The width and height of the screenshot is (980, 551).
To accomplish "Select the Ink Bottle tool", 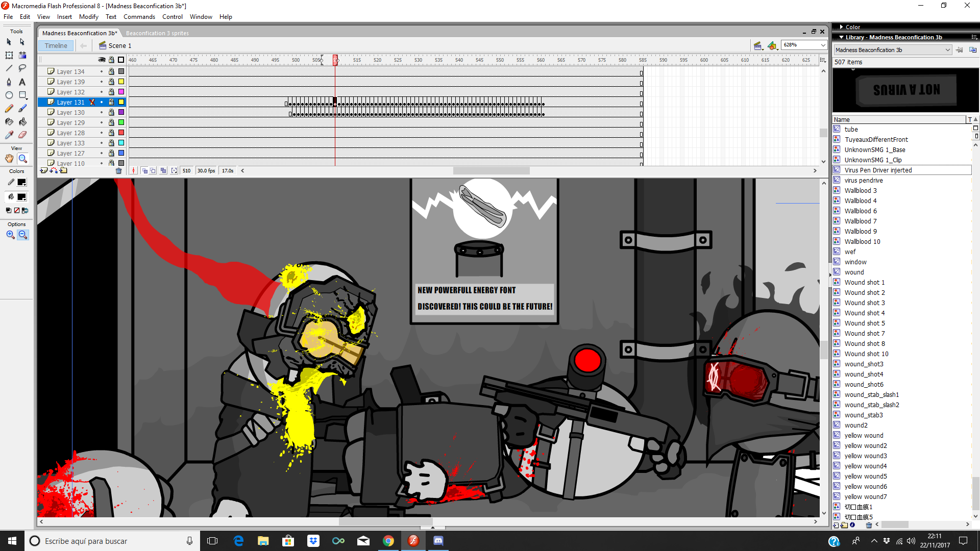I will 9,121.
